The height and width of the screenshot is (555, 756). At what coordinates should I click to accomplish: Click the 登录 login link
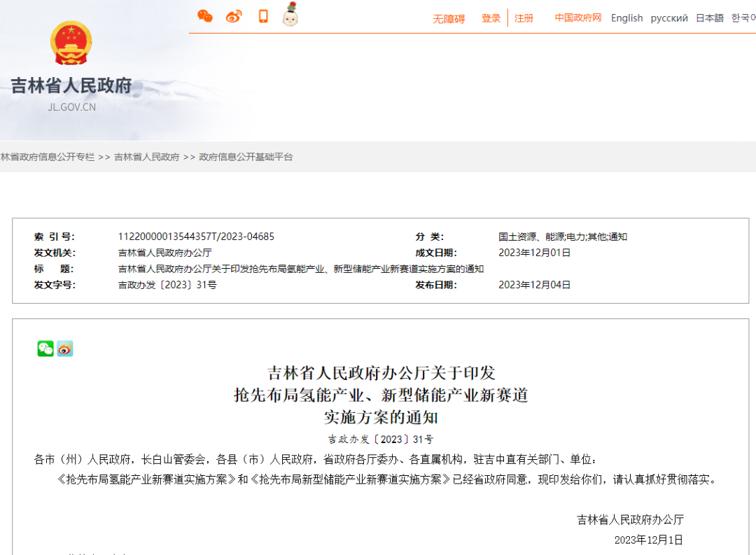coord(491,18)
